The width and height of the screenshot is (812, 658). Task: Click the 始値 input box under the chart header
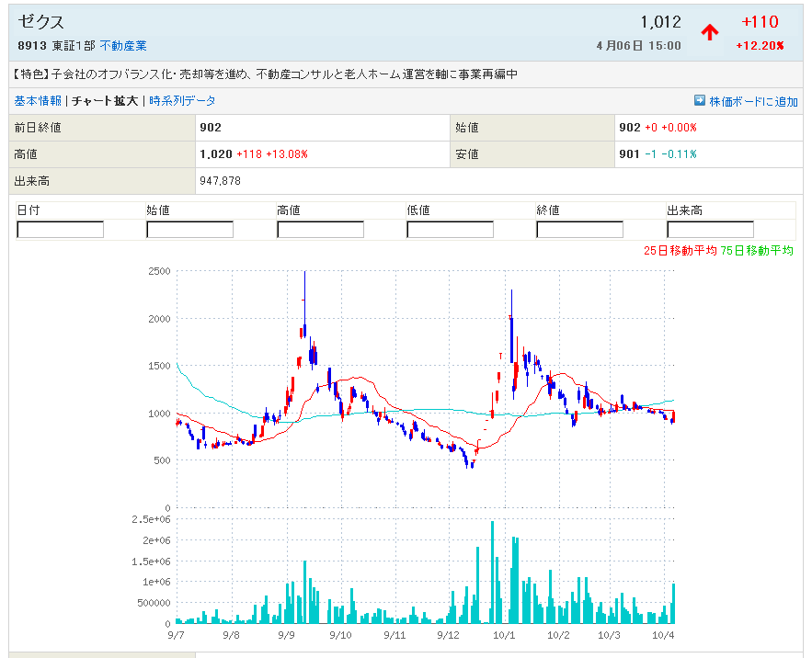tap(190, 230)
